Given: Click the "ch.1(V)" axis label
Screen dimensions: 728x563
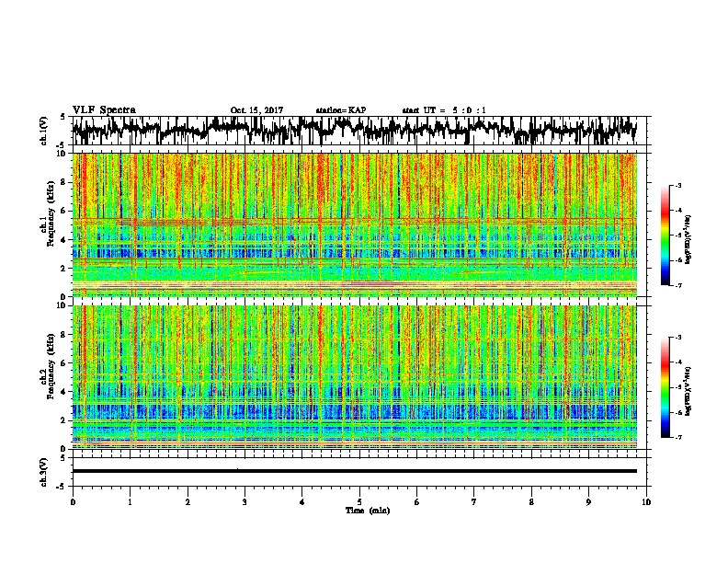Looking at the screenshot, I should [x=43, y=131].
